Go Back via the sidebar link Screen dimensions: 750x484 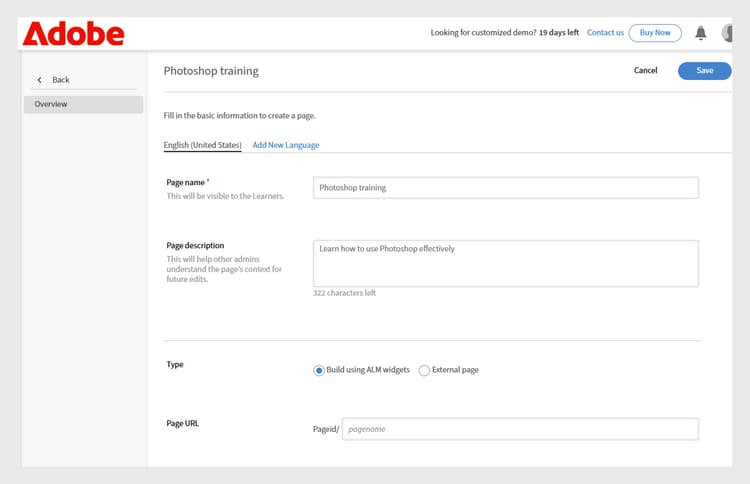point(61,80)
